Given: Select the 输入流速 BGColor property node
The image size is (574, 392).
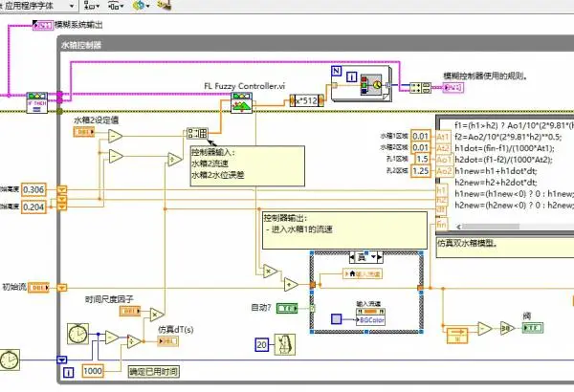Looking at the screenshot, I should point(371,316).
